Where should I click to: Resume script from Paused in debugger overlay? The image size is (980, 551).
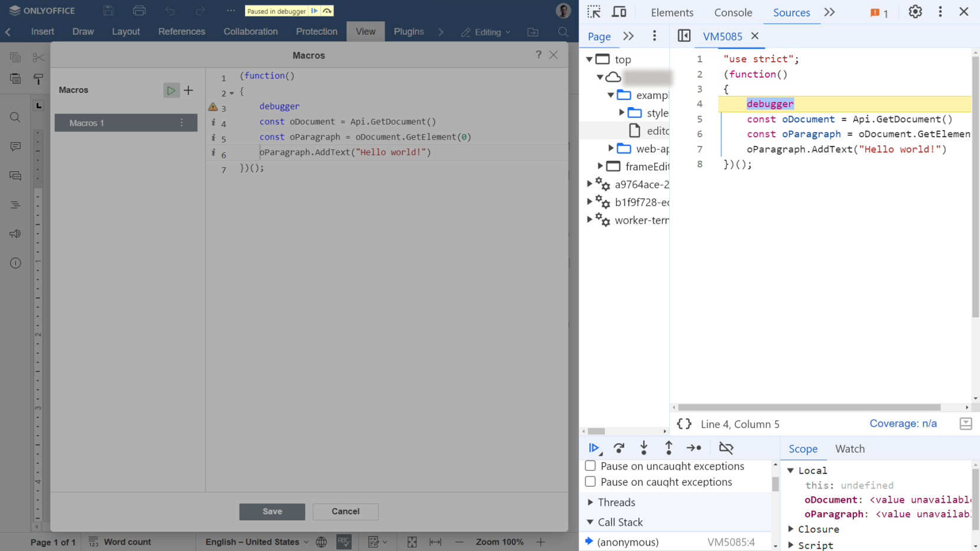tap(314, 11)
